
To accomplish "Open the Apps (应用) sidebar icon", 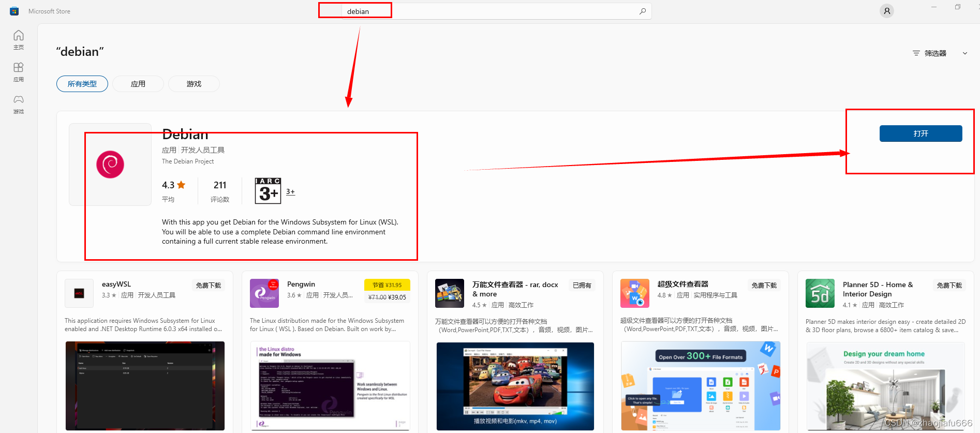I will coord(19,72).
